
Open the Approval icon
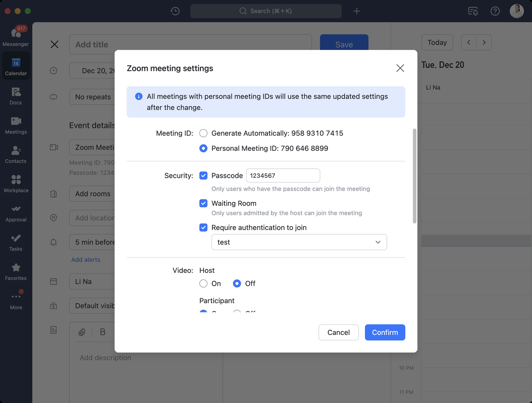pos(16,212)
